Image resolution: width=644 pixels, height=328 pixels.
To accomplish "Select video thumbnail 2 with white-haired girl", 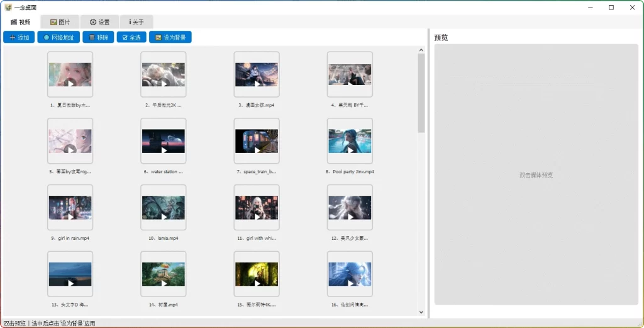I will (164, 74).
